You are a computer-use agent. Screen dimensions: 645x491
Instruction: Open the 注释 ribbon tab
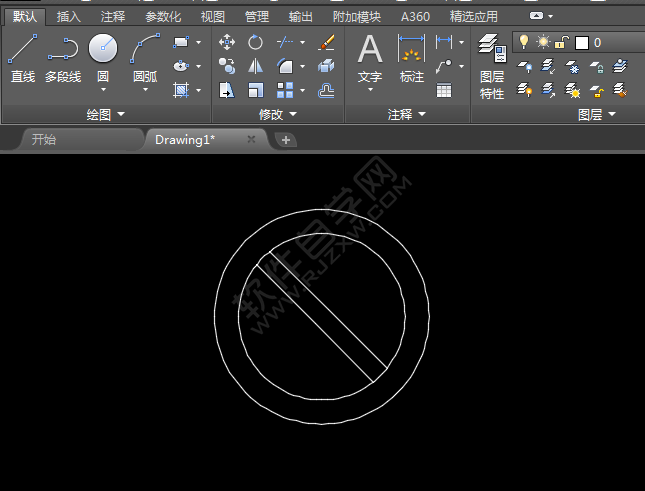[112, 17]
